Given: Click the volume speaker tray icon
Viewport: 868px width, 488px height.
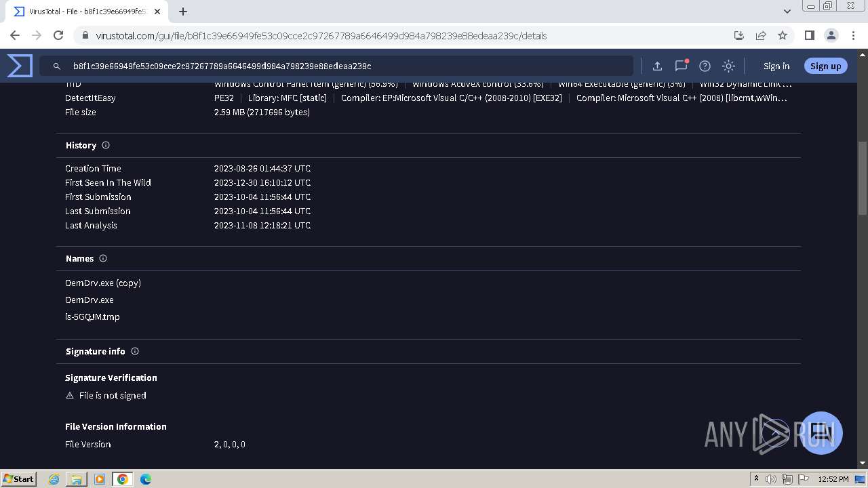Looking at the screenshot, I should [771, 479].
